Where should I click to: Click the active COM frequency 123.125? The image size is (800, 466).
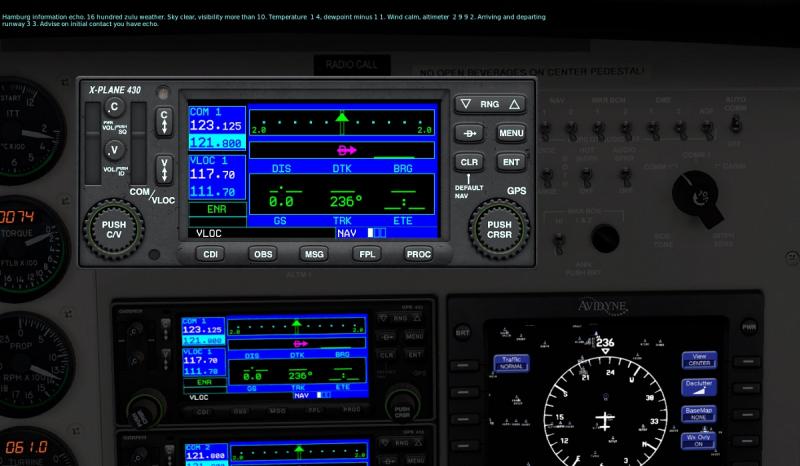pos(215,126)
